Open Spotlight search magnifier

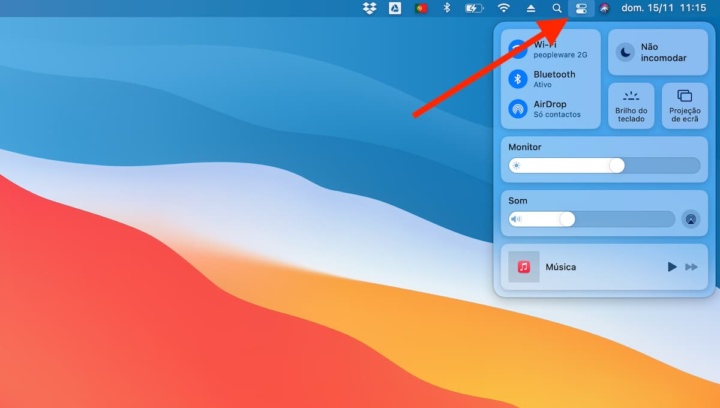pyautogui.click(x=557, y=8)
